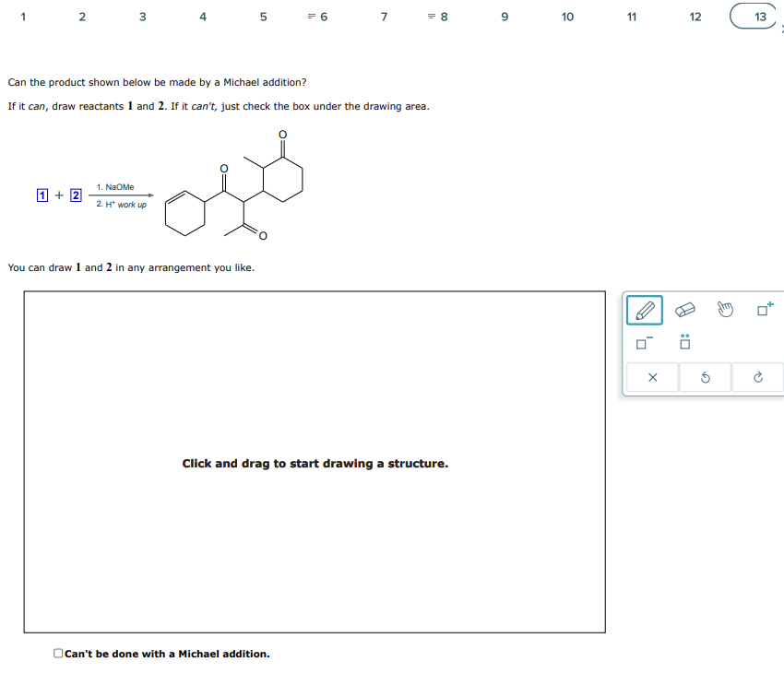Activate the hand selection tool
Viewport: 784px width, 697px height.
725,310
